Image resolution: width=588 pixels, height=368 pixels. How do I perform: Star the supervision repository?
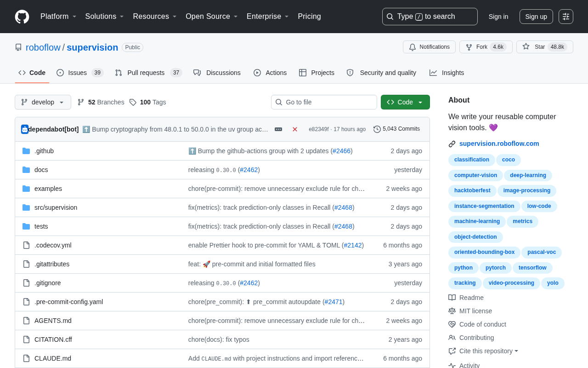pyautogui.click(x=545, y=47)
